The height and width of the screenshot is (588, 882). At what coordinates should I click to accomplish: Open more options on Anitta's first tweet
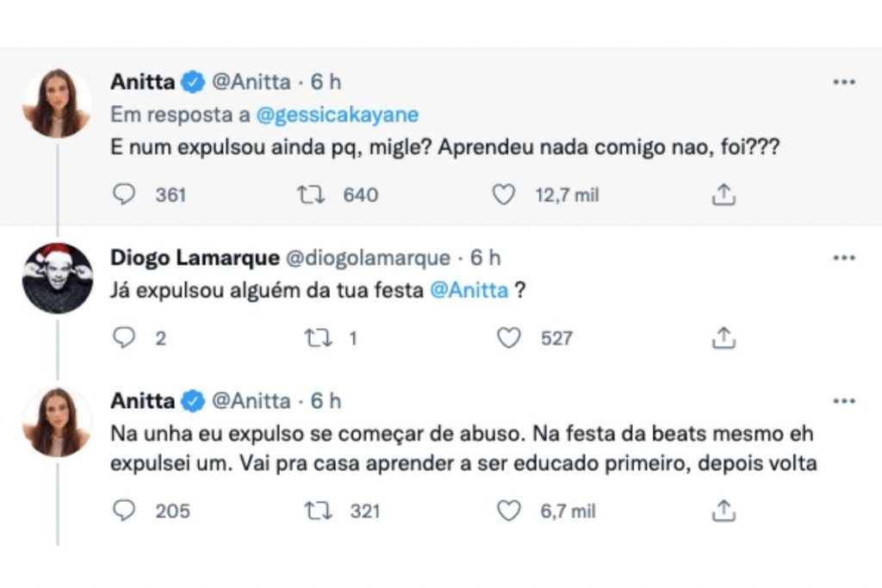[x=843, y=82]
